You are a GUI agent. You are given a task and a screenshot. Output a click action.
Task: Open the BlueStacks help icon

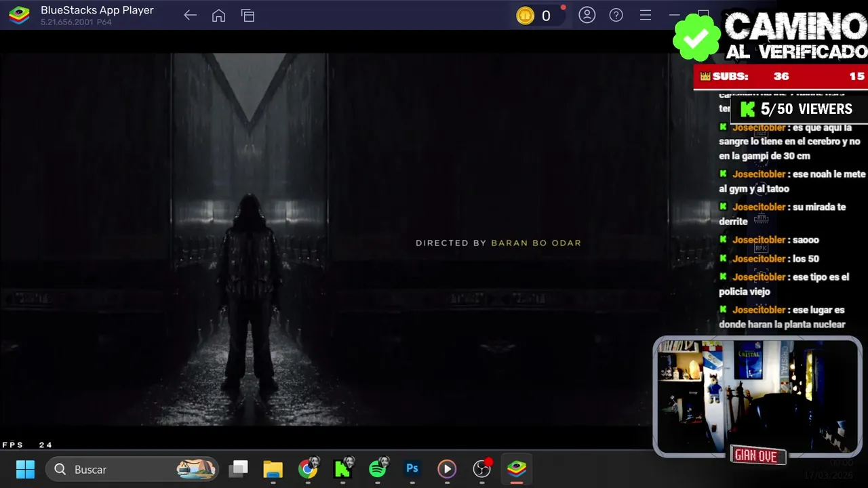point(616,15)
